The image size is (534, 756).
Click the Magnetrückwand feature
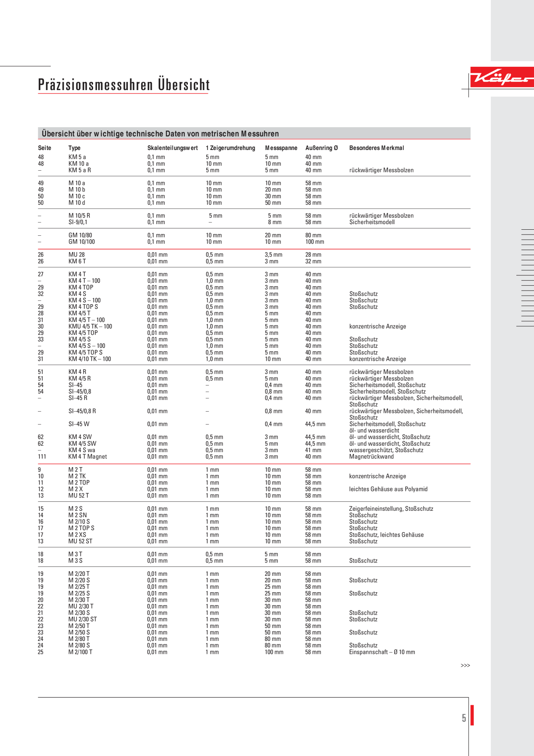[x=371, y=456]
